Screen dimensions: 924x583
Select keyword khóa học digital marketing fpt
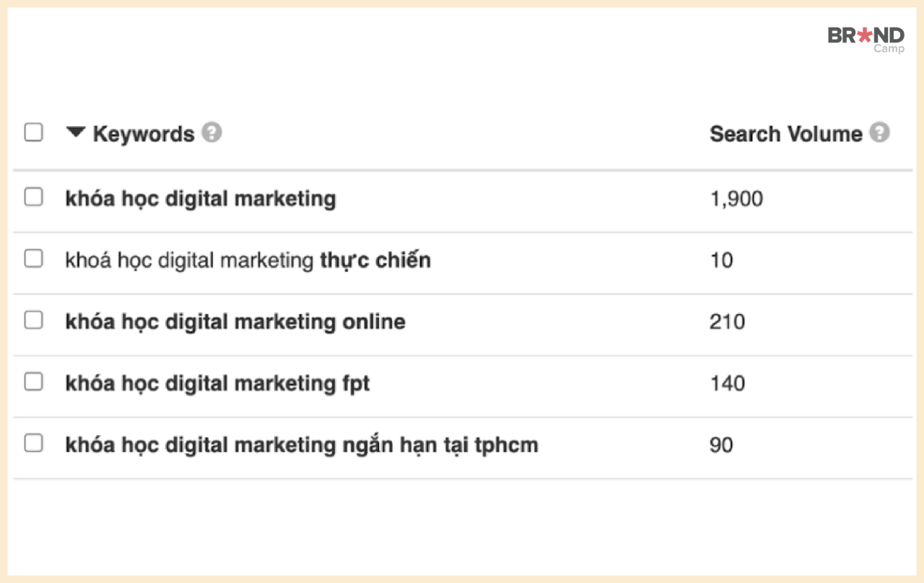point(217,383)
